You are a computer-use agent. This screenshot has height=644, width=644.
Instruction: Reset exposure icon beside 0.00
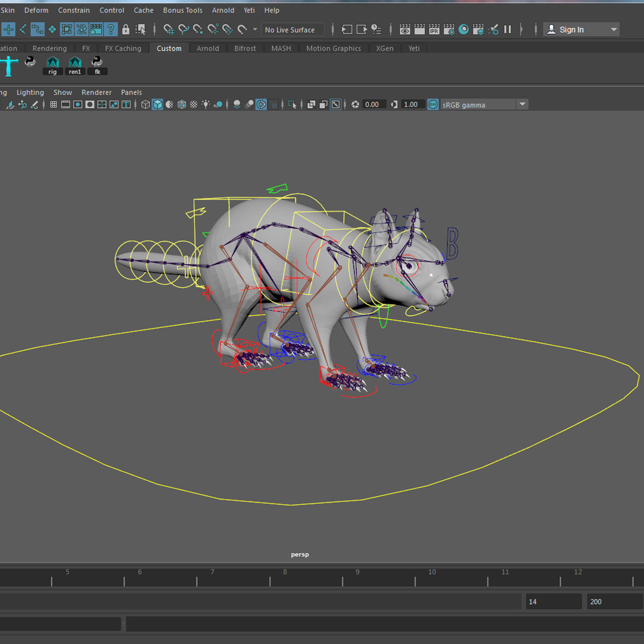coord(355,104)
